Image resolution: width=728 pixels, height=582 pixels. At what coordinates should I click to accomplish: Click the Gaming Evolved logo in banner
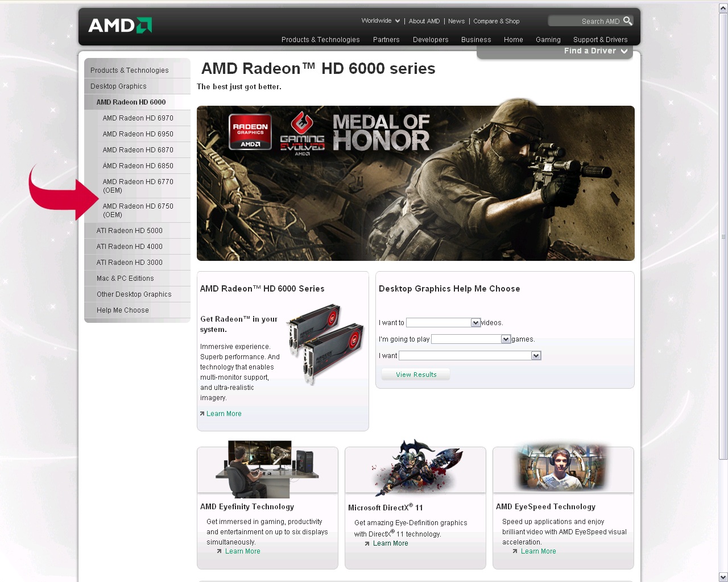302,134
